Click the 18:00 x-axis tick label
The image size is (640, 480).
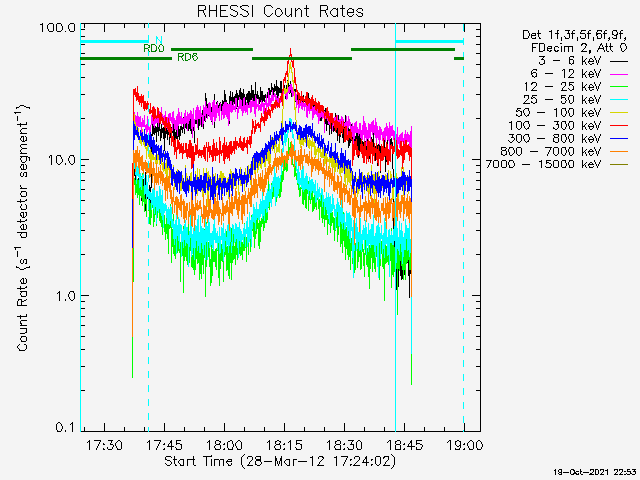[x=224, y=444]
